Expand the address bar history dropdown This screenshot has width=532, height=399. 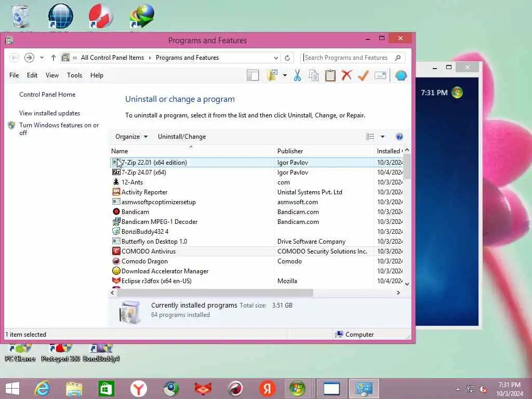276,58
